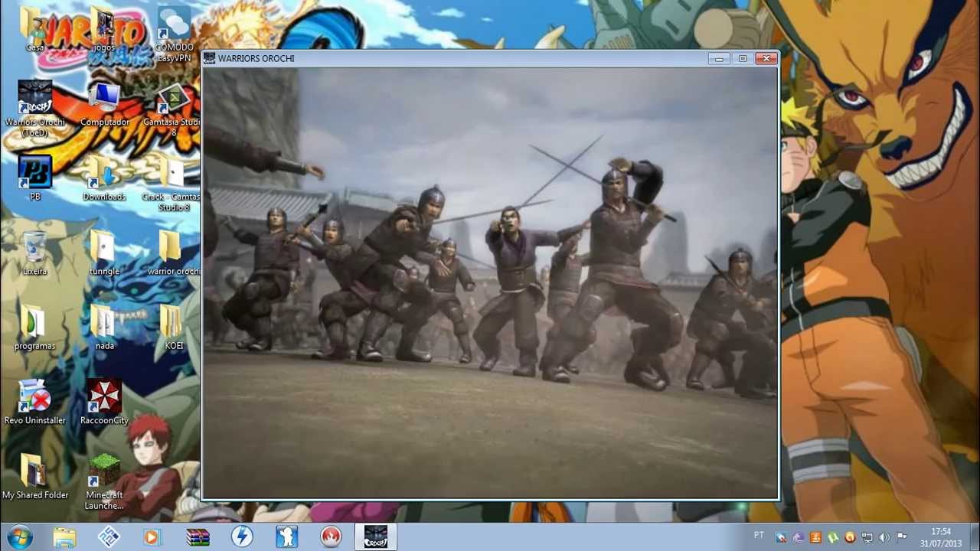980x551 pixels.
Task: Open the jogos desktop folder
Action: pyautogui.click(x=104, y=29)
